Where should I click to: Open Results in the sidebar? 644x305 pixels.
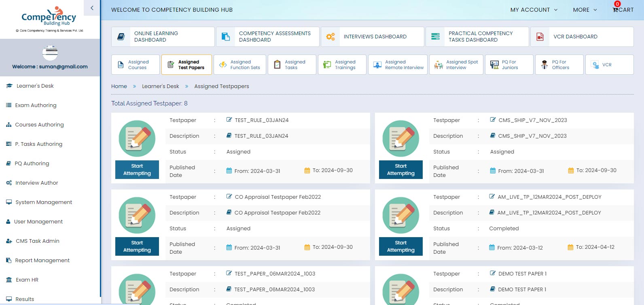pyautogui.click(x=25, y=299)
